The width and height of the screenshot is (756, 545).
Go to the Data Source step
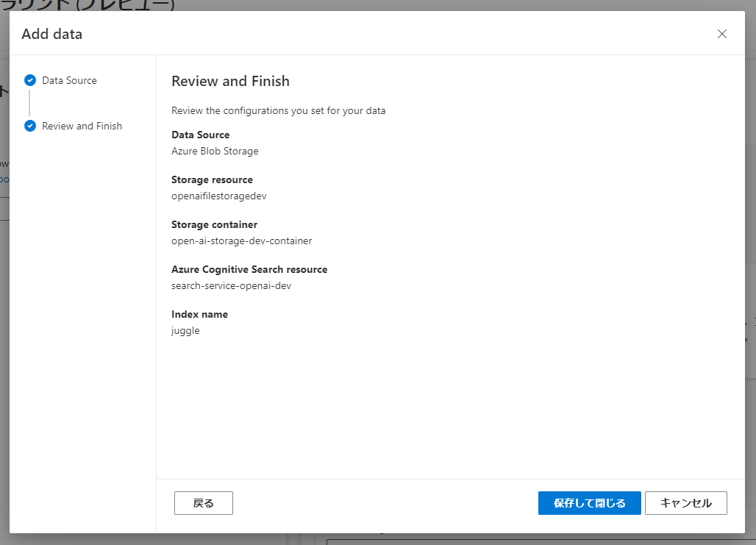pos(69,81)
